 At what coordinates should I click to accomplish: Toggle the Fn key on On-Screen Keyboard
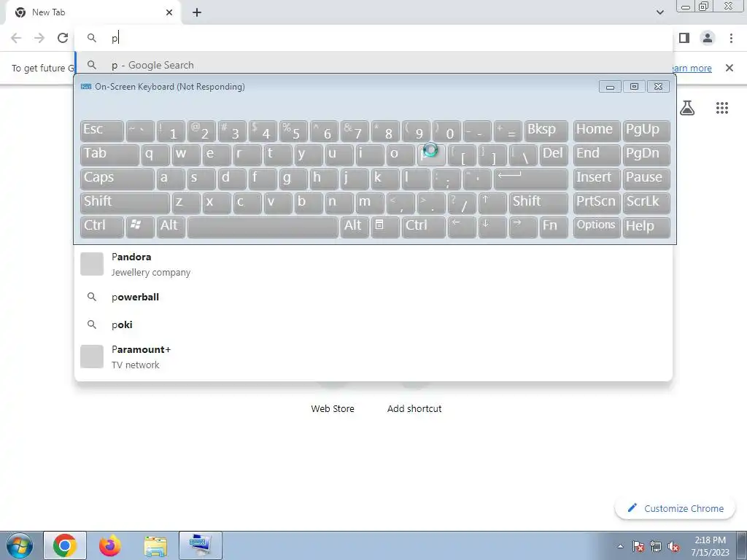pyautogui.click(x=554, y=227)
